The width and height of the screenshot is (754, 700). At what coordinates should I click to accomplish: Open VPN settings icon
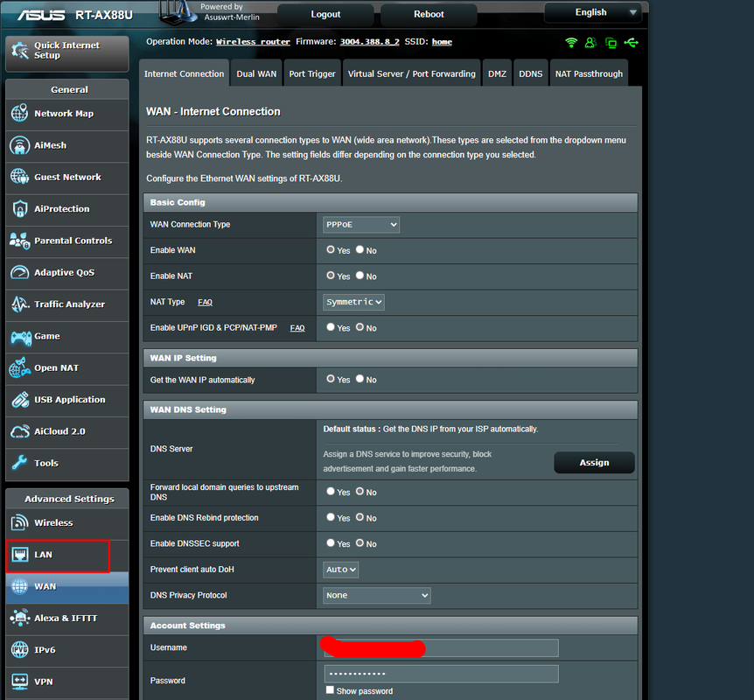tap(20, 682)
